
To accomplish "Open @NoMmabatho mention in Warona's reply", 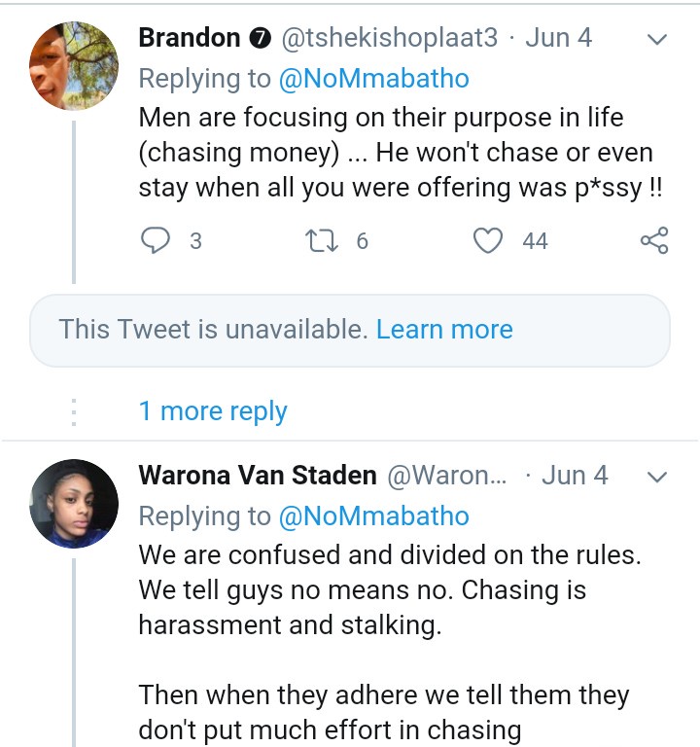I will point(374,516).
